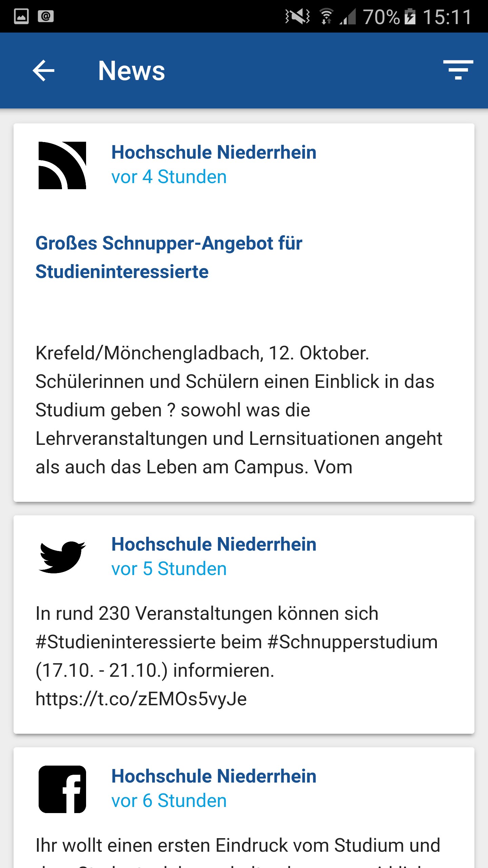The width and height of the screenshot is (488, 868).
Task: Tap the battery charging icon
Action: [410, 16]
